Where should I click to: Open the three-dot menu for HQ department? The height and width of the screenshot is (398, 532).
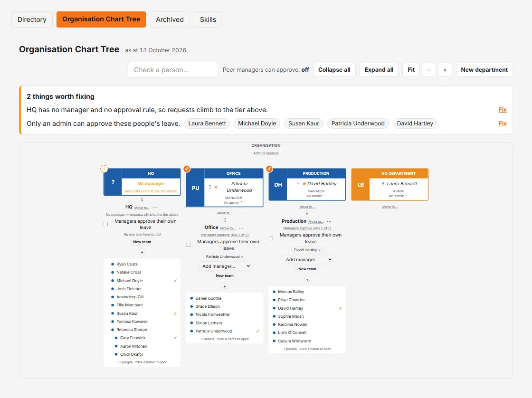coord(155,208)
